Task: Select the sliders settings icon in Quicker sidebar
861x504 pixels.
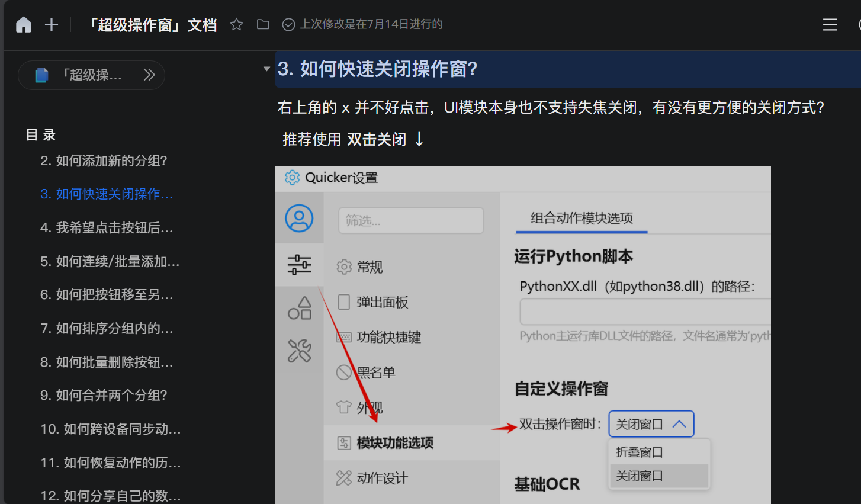Action: pyautogui.click(x=299, y=265)
